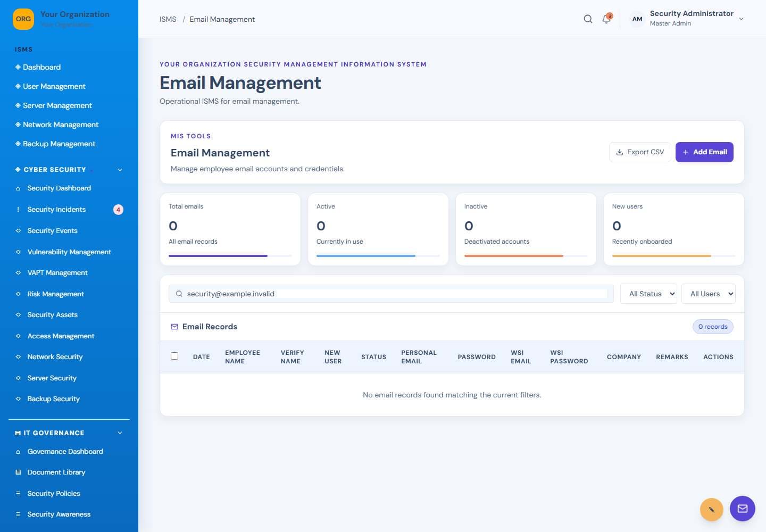Open the purple mail floating button
The image size is (766, 532).
[x=743, y=509]
